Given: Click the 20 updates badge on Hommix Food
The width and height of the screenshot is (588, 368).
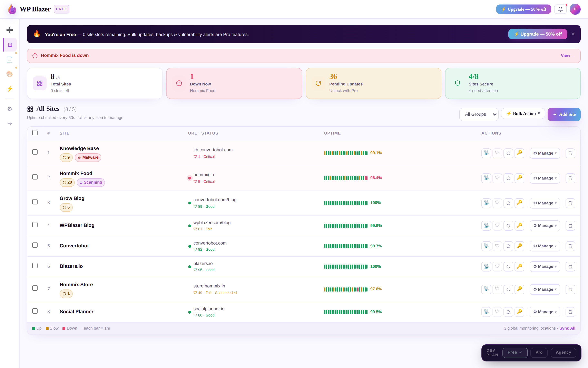Looking at the screenshot, I should 67,182.
